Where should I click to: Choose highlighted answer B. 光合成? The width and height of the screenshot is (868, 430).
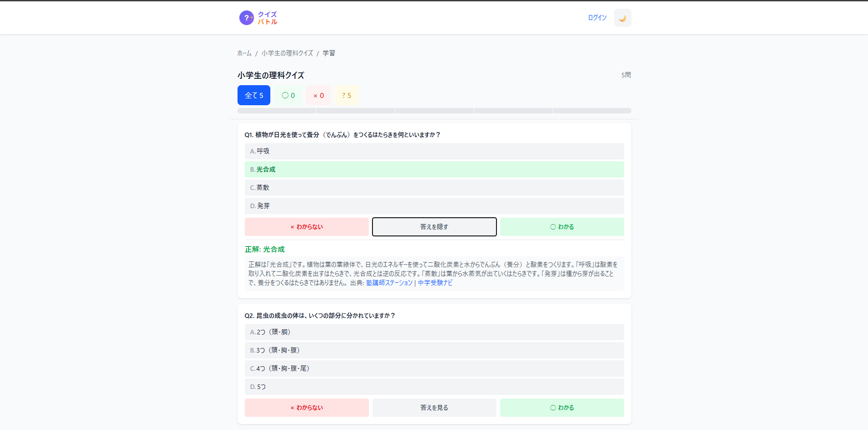click(434, 169)
